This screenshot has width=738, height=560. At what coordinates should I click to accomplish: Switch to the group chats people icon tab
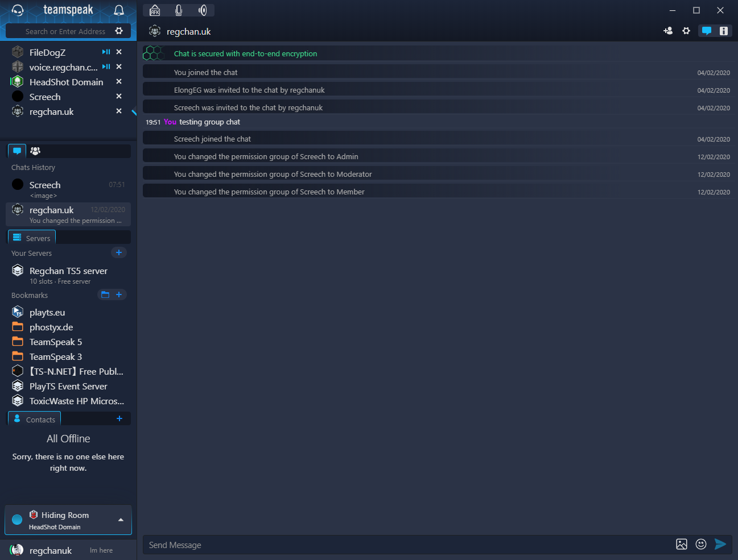pyautogui.click(x=35, y=151)
